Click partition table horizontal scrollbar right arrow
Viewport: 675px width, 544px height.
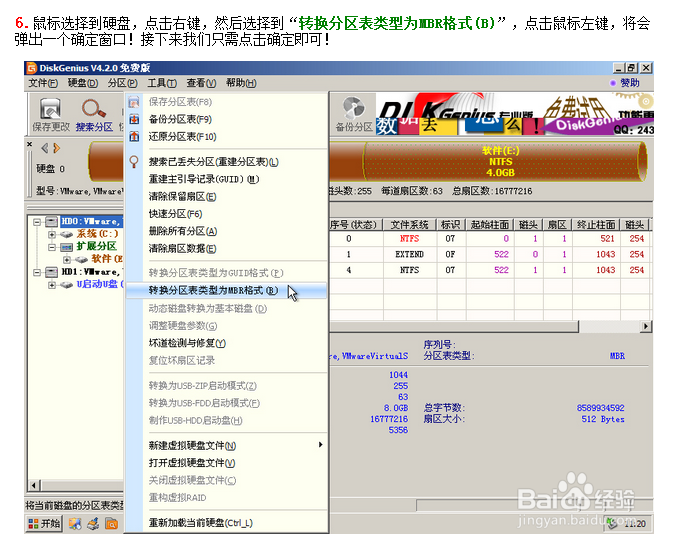[645, 326]
